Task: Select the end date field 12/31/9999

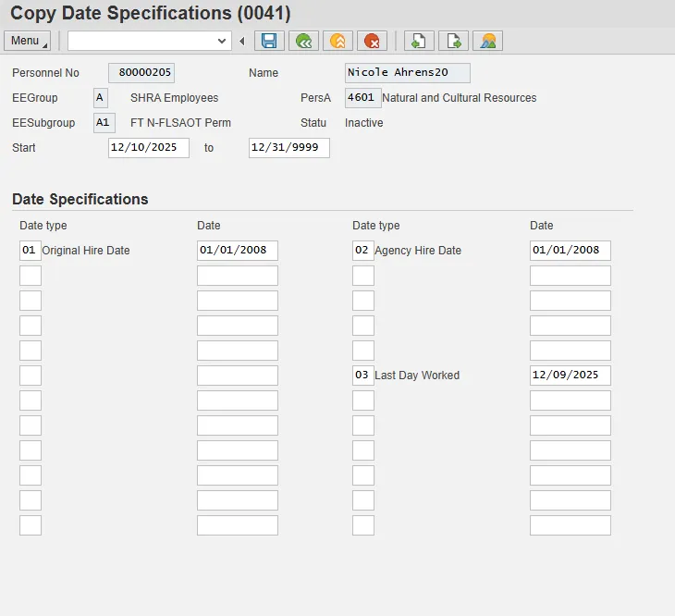Action: [x=288, y=148]
